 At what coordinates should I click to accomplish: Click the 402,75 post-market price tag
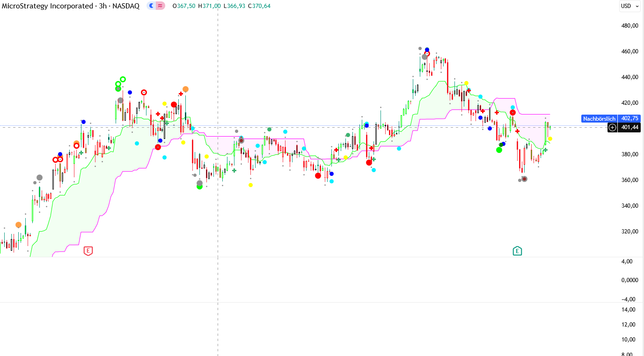click(x=629, y=119)
